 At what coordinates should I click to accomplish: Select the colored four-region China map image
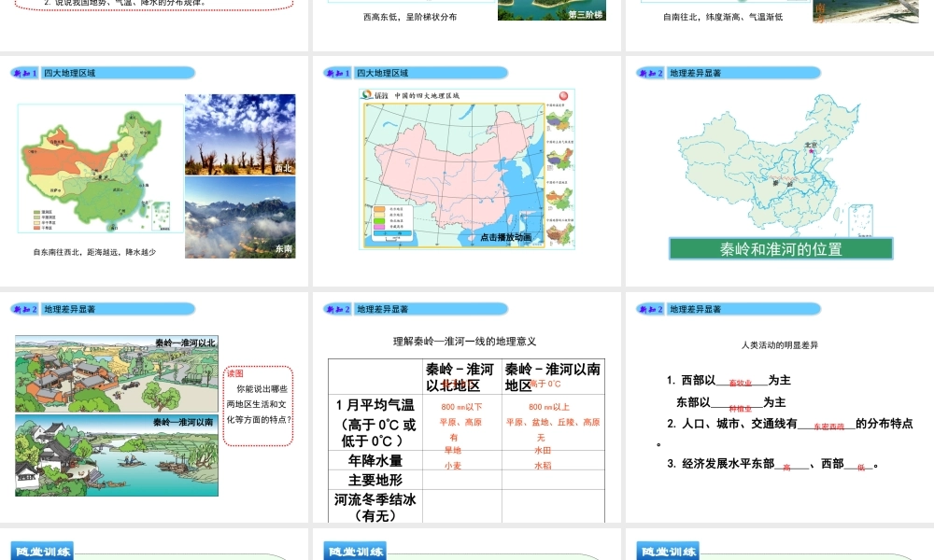click(101, 168)
